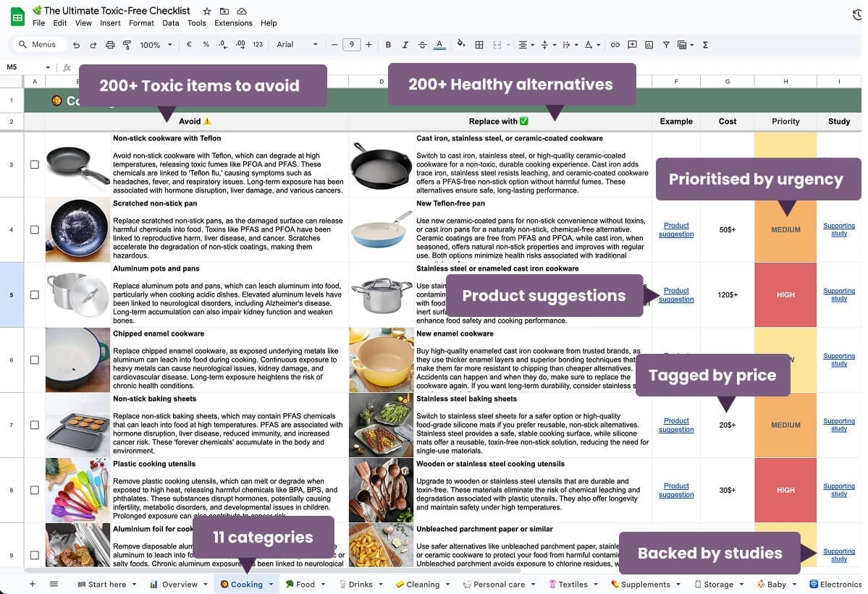The height and width of the screenshot is (594, 868).
Task: Activate the paint format tool
Action: point(127,45)
